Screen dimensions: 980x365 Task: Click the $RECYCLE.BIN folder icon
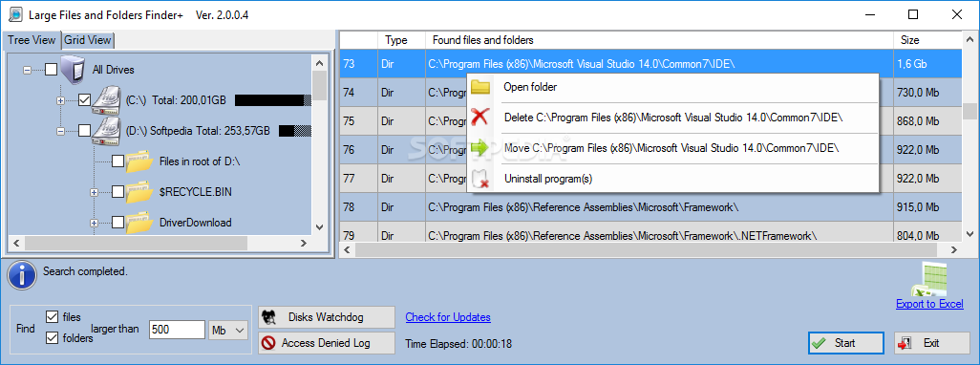(x=138, y=192)
